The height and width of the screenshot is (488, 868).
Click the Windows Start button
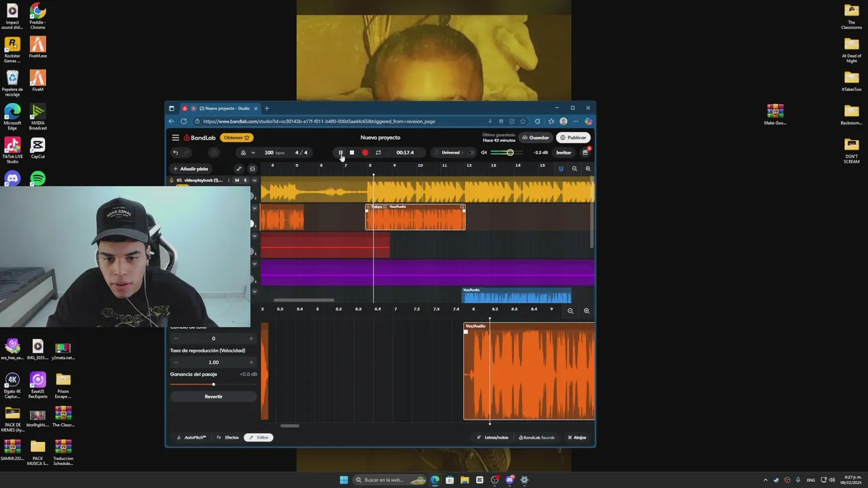[344, 480]
